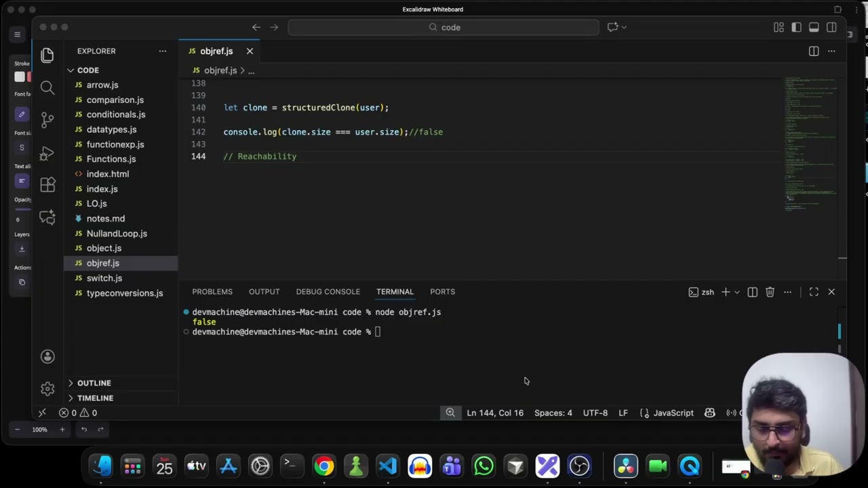Screen dimensions: 868x488
Task: Open terminal panel more actions ellipsis
Action: [x=787, y=292]
